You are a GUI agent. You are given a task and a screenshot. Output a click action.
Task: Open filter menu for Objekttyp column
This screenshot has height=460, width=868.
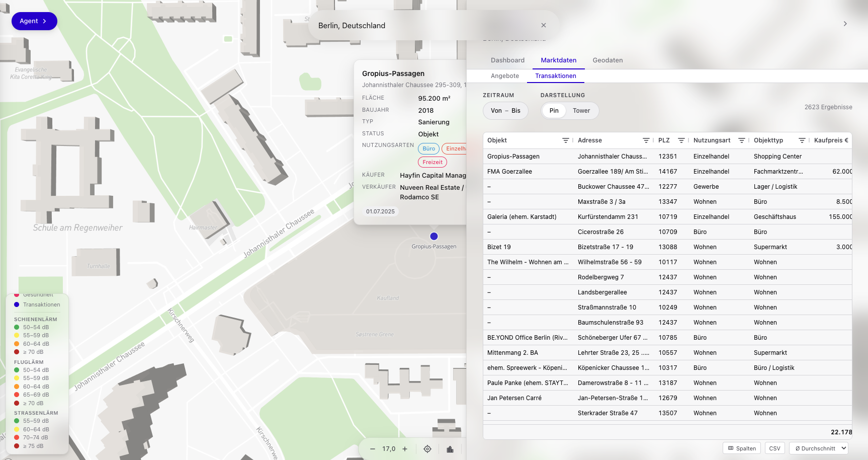tap(802, 140)
